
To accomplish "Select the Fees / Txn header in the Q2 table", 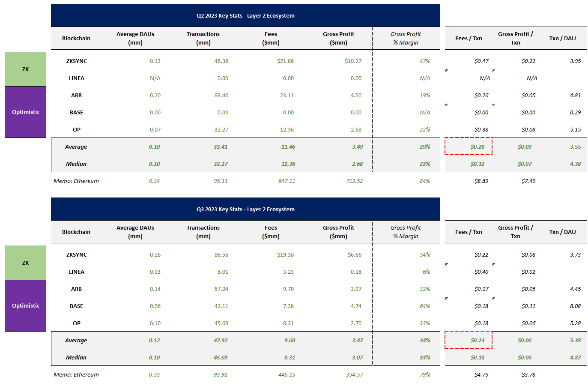I will pyautogui.click(x=469, y=38).
